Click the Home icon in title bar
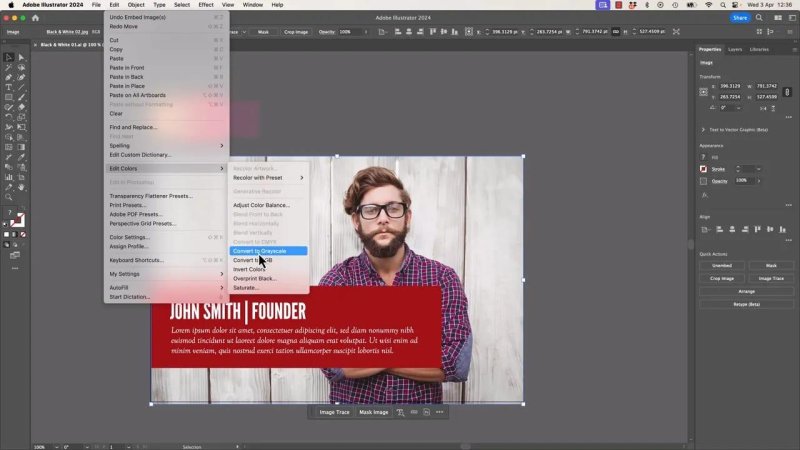800x450 pixels. click(35, 18)
